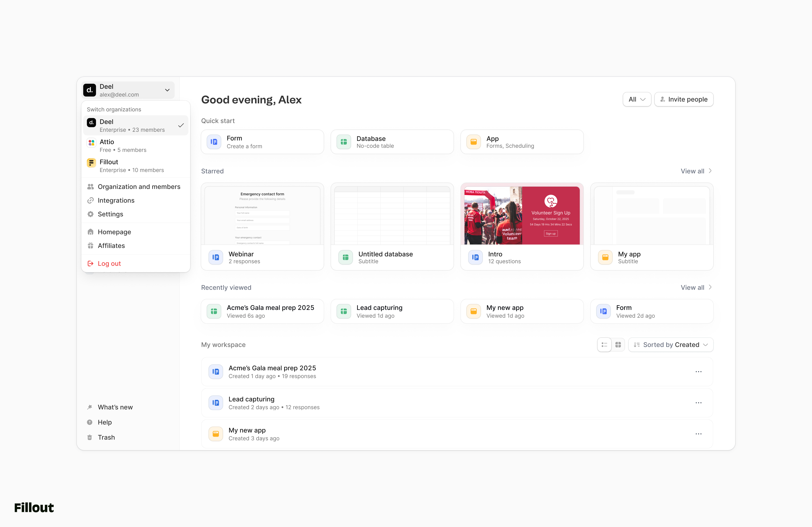812x527 pixels.
Task: Switch to the Fillout organization
Action: pos(135,166)
